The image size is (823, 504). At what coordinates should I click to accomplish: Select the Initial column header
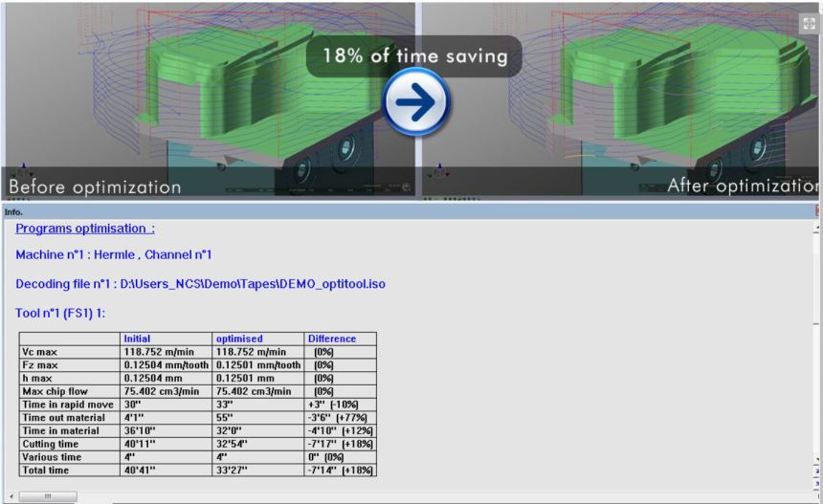tap(137, 339)
